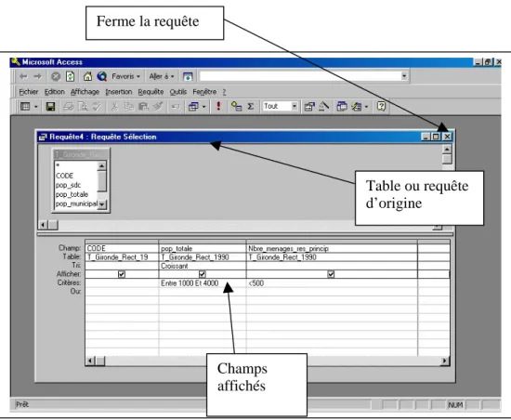Click the web address input field
Image resolution: width=511 pixels, height=420 pixels.
pos(300,76)
